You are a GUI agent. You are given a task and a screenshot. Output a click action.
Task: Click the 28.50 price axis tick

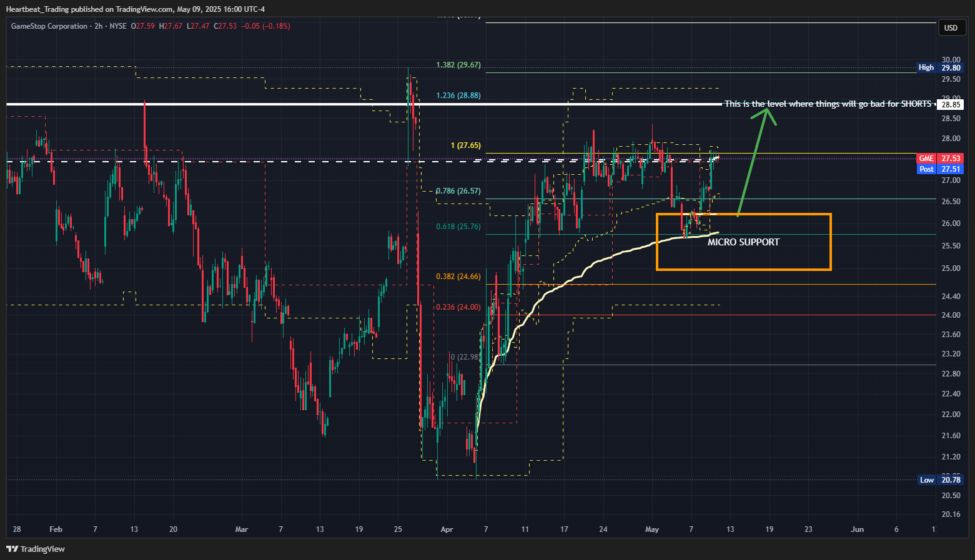951,119
